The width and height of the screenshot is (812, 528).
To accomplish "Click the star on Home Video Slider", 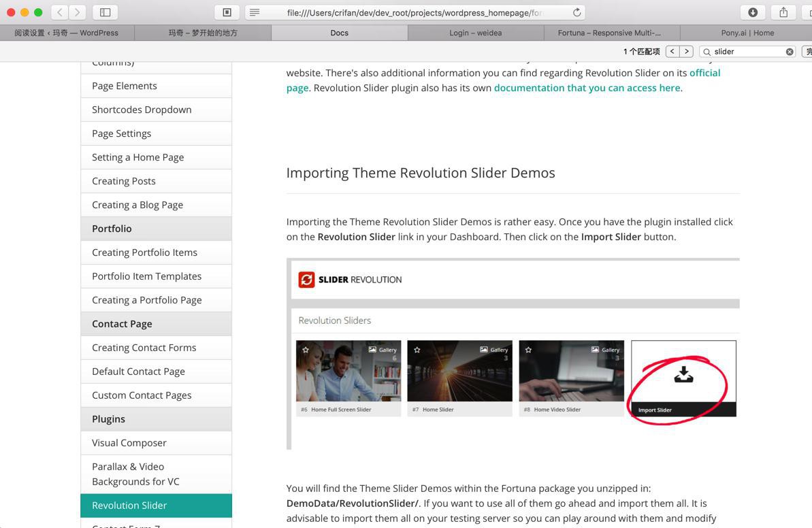I will point(528,350).
